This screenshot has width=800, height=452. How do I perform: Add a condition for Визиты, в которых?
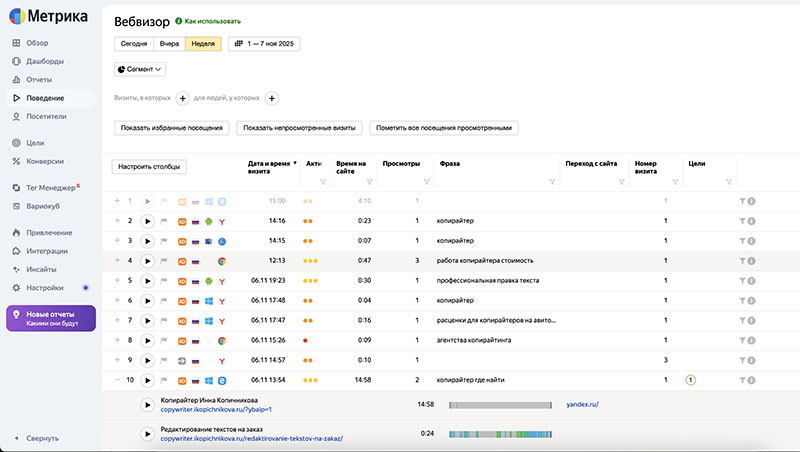point(183,98)
